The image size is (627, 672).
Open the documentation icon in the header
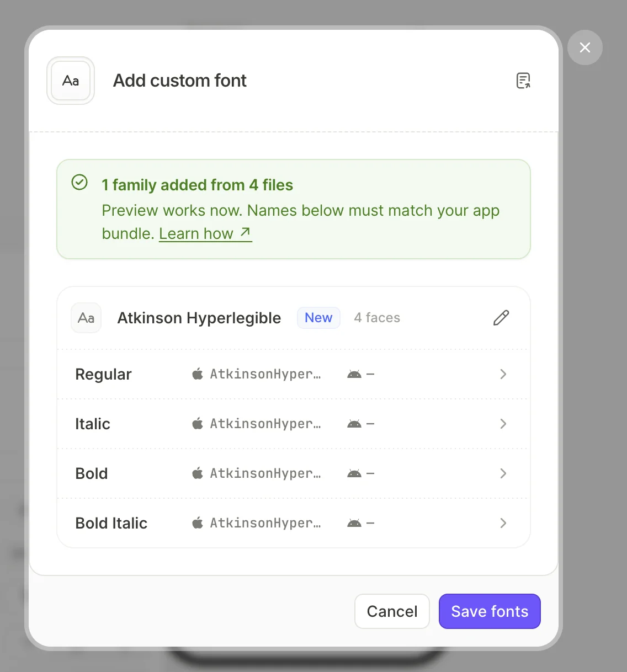point(523,81)
